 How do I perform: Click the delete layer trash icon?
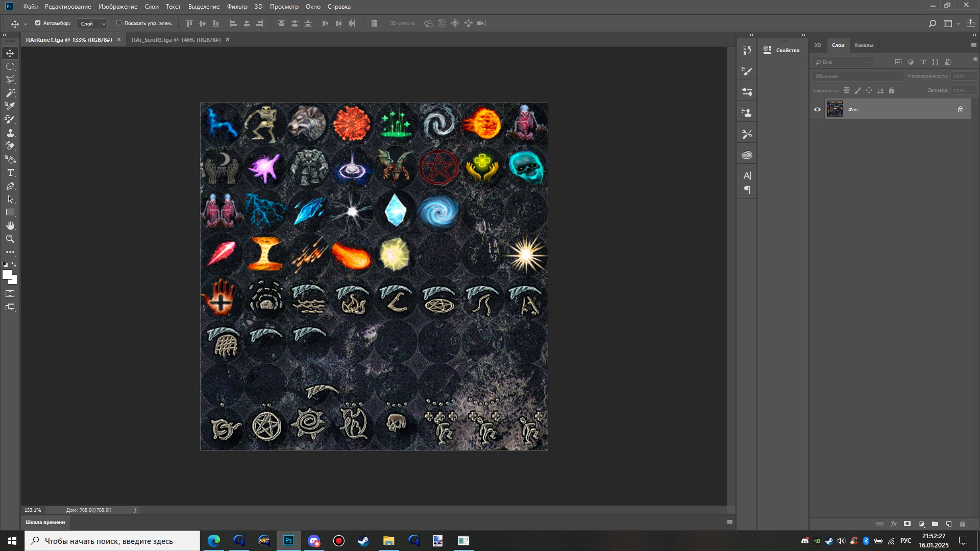click(x=963, y=524)
